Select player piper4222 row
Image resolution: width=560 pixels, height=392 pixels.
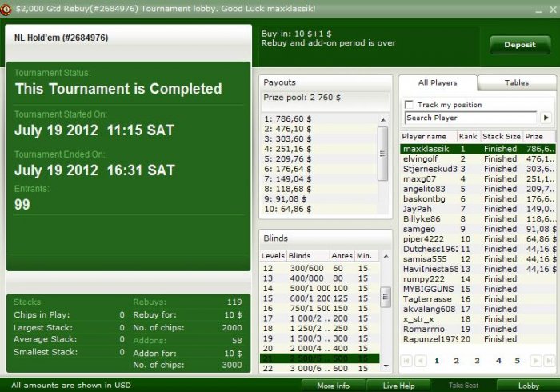click(478, 239)
